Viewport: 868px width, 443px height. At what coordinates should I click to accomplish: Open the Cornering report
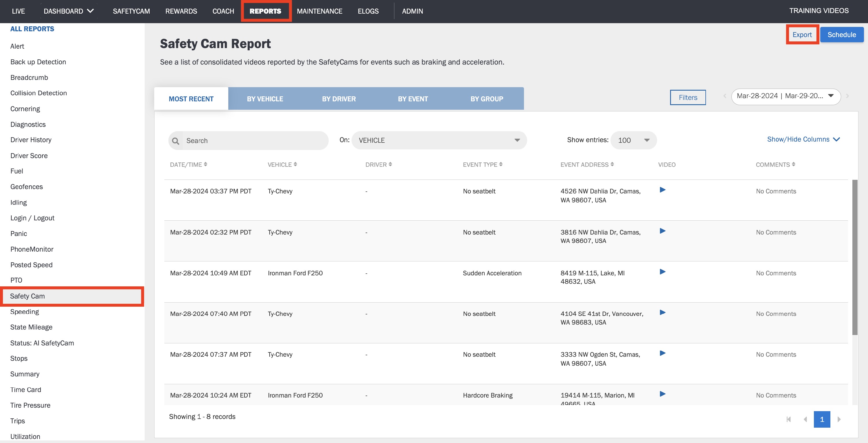click(x=25, y=109)
